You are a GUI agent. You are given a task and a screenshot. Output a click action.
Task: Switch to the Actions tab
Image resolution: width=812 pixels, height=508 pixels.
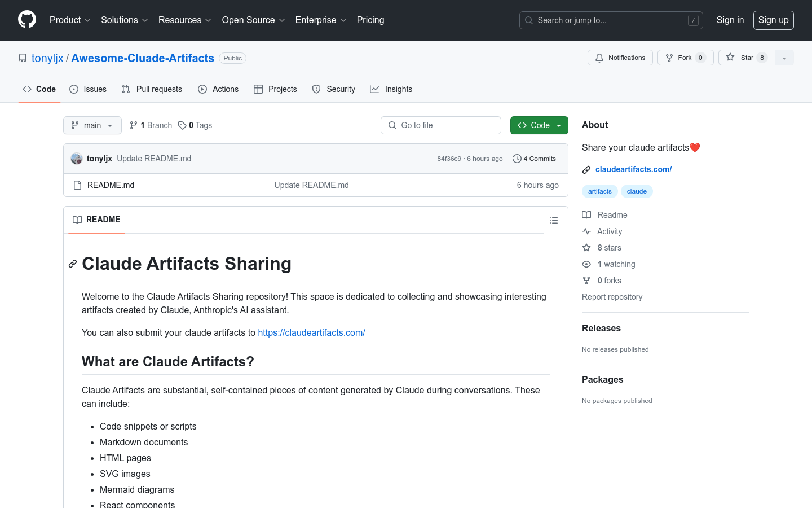pos(218,89)
